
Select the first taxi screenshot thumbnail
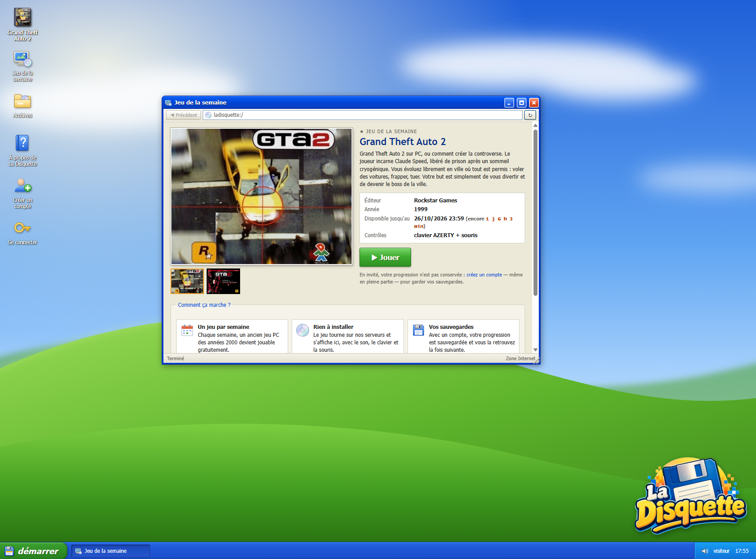(187, 281)
